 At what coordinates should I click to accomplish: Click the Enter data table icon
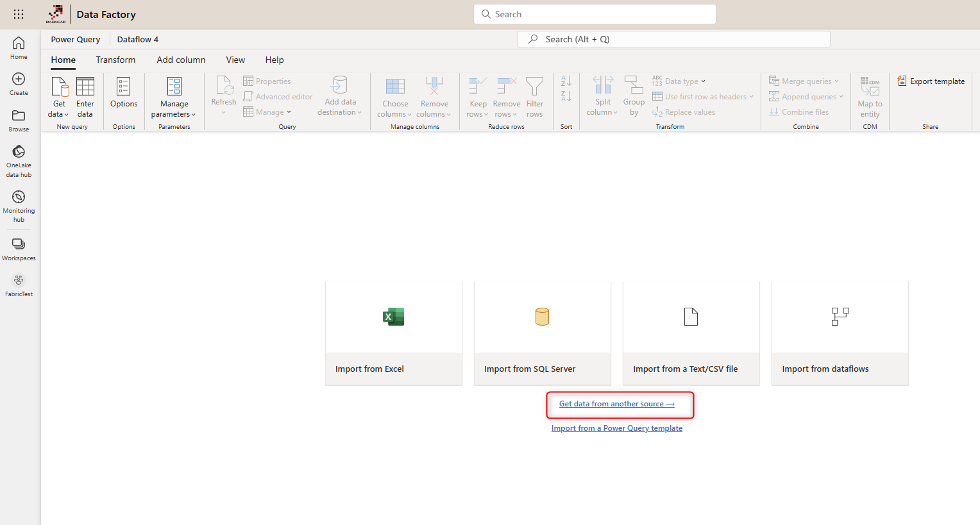tap(85, 87)
